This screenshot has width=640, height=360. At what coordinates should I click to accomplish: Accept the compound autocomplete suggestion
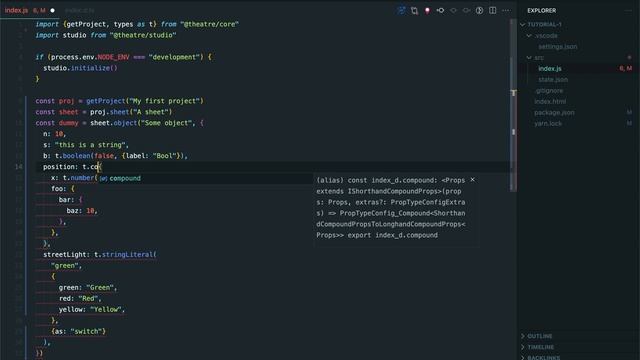point(205,178)
